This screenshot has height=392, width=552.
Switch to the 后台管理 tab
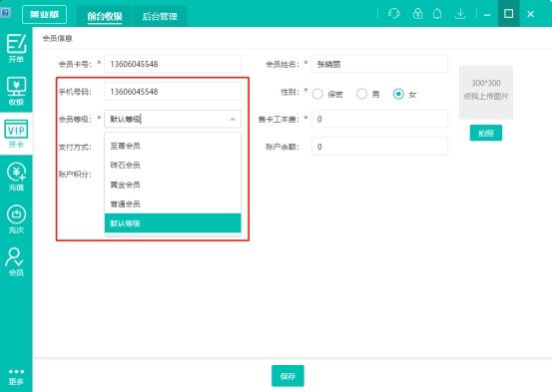pyautogui.click(x=160, y=16)
